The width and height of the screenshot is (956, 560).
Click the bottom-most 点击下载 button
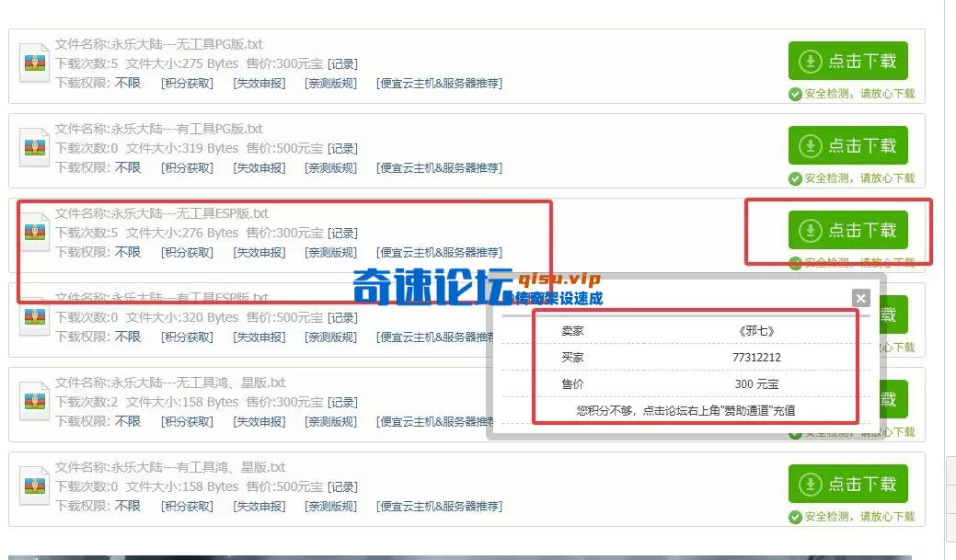(x=847, y=484)
